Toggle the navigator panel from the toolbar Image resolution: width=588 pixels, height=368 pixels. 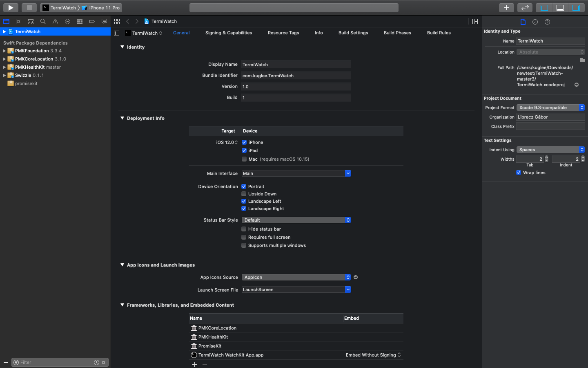[544, 7]
